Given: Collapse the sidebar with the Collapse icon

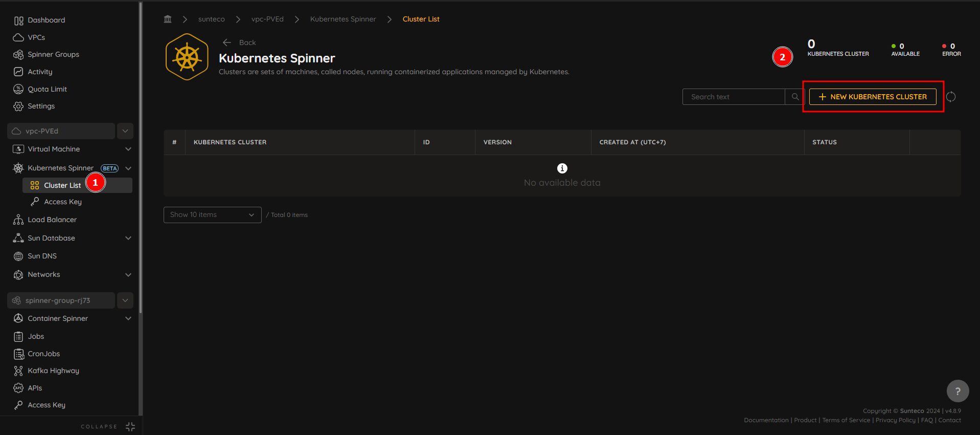Looking at the screenshot, I should [130, 426].
